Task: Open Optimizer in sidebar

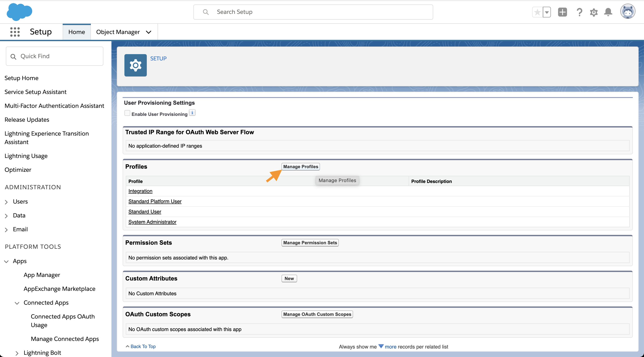Action: point(18,170)
